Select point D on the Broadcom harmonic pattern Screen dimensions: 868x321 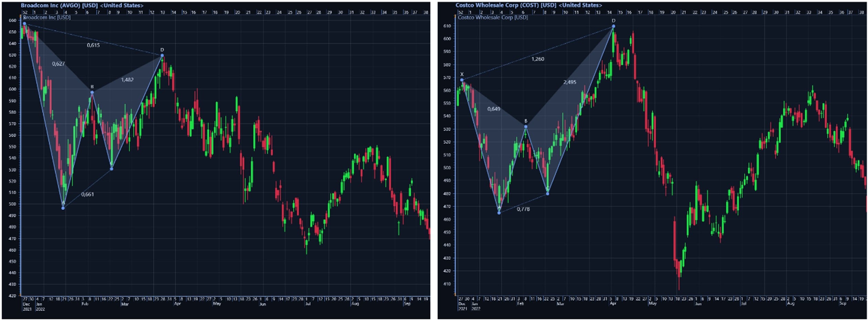click(x=162, y=55)
